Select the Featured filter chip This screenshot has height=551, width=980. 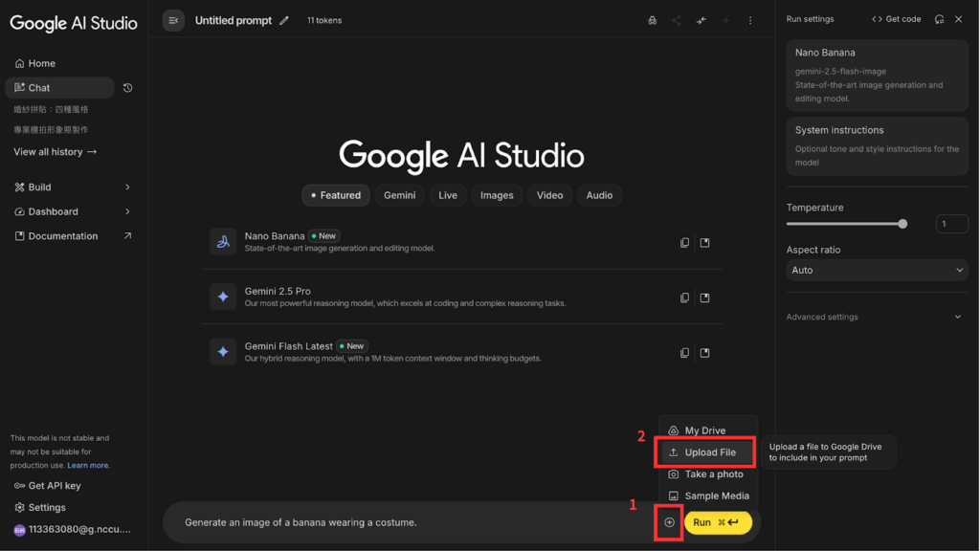coord(336,195)
